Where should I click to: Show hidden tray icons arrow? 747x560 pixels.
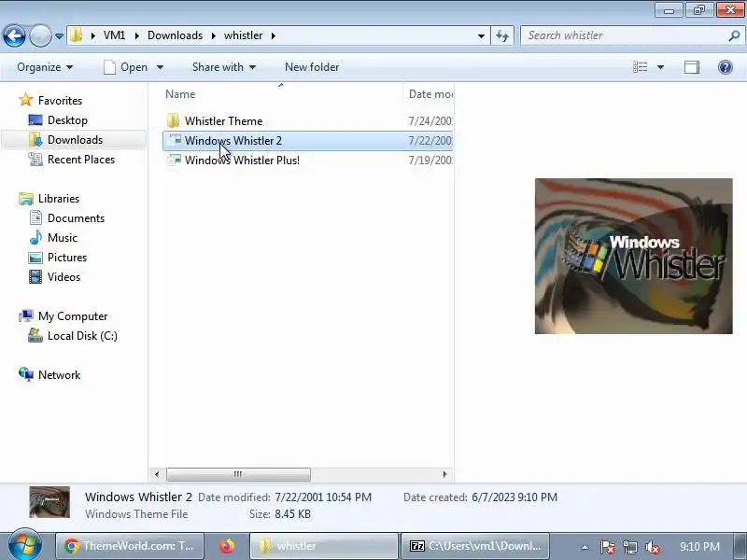click(585, 547)
